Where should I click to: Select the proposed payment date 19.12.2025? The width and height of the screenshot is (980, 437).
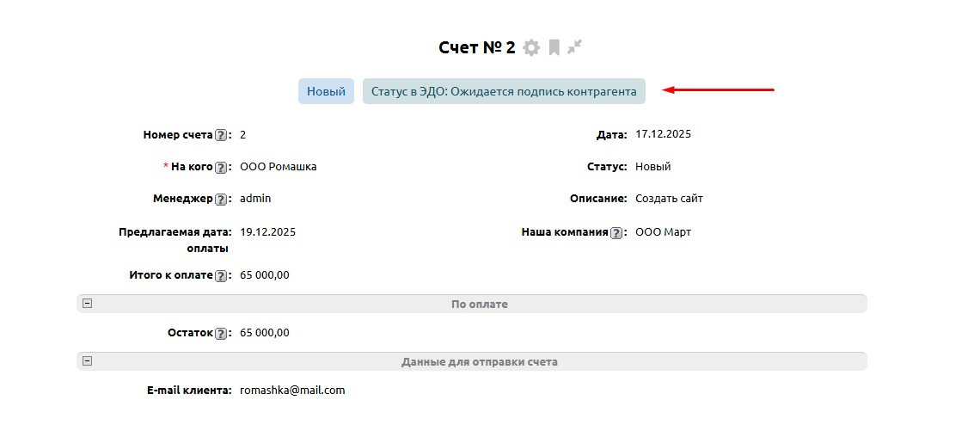[267, 232]
